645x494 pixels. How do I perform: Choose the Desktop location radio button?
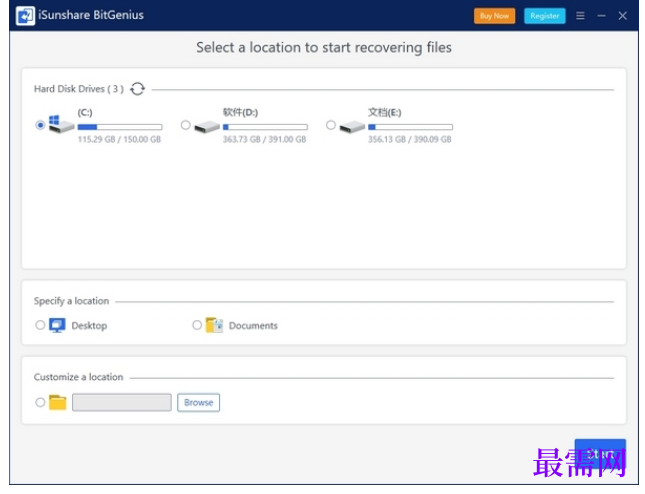point(40,325)
